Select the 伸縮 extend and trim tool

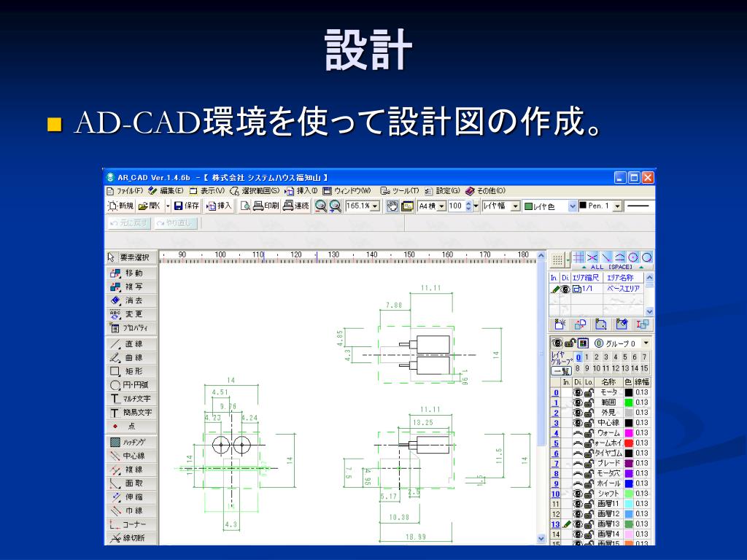[131, 497]
